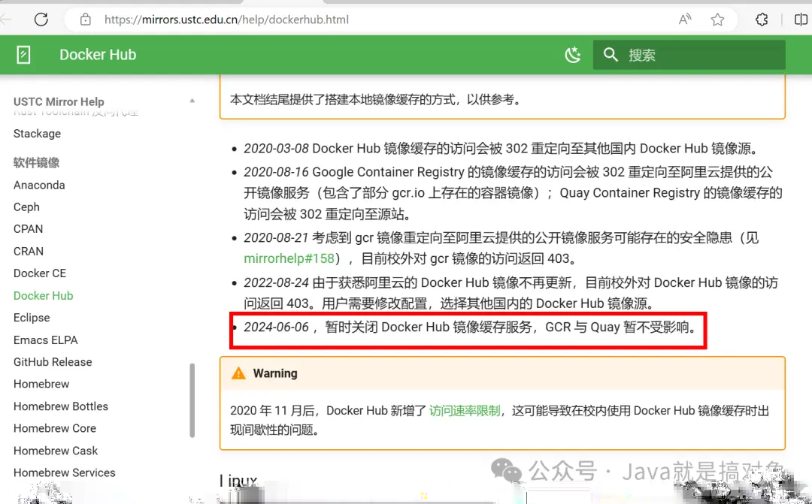Open the Anaconda sidebar link
This screenshot has width=812, height=504.
pyautogui.click(x=39, y=186)
